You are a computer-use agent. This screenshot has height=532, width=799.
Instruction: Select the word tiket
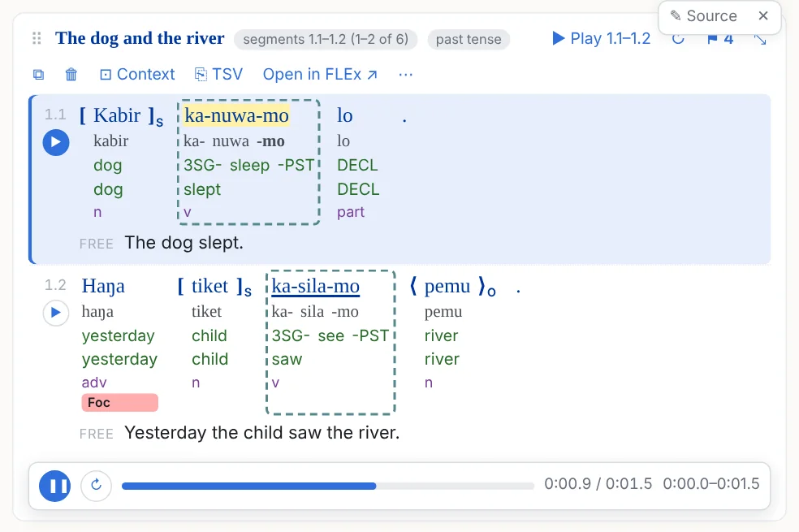click(210, 287)
